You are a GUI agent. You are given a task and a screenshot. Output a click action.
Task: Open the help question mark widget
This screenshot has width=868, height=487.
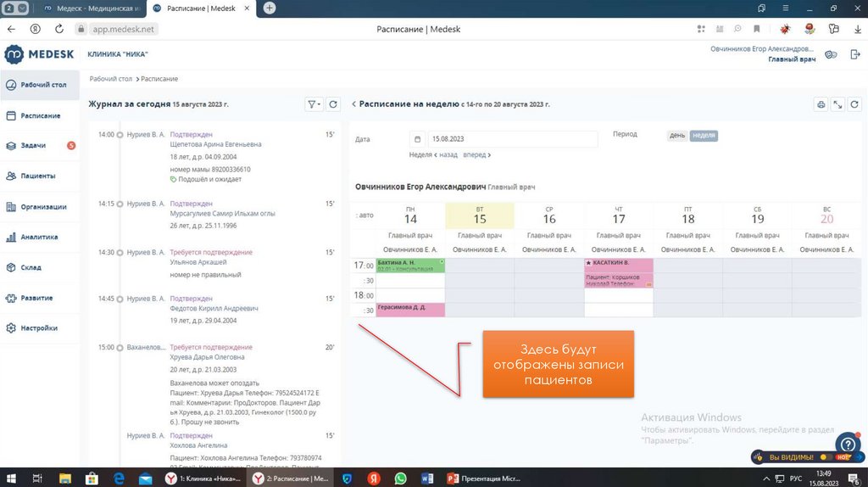tap(848, 444)
